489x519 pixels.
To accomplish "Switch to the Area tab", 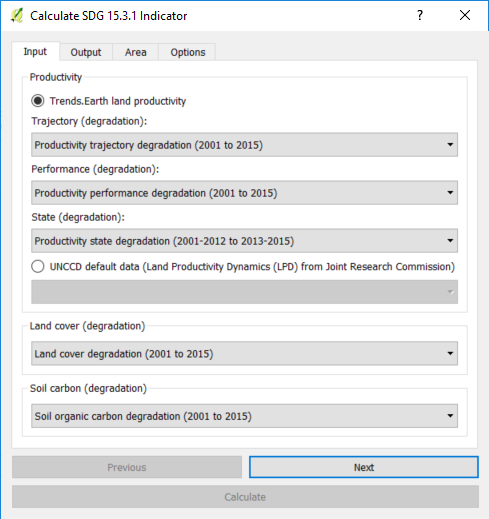I will (x=135, y=52).
